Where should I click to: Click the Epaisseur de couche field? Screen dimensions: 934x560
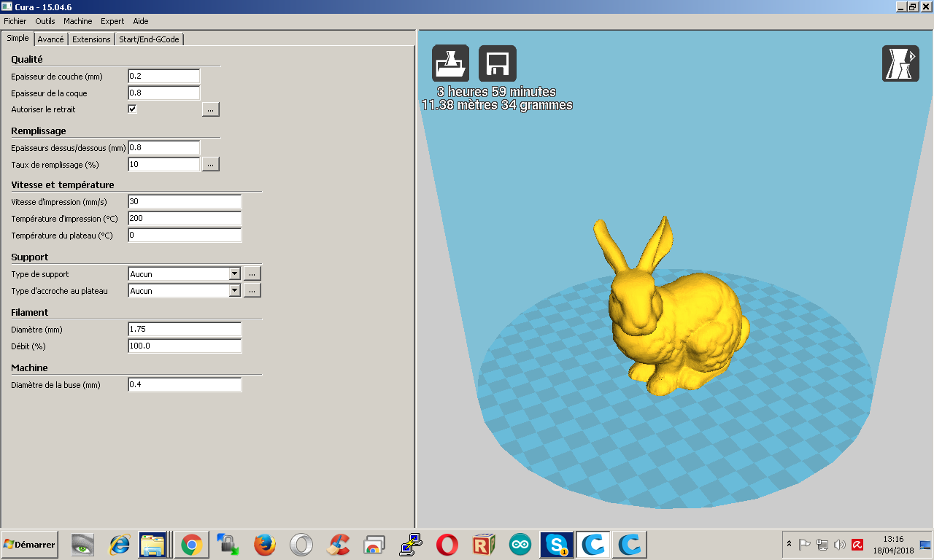[163, 76]
